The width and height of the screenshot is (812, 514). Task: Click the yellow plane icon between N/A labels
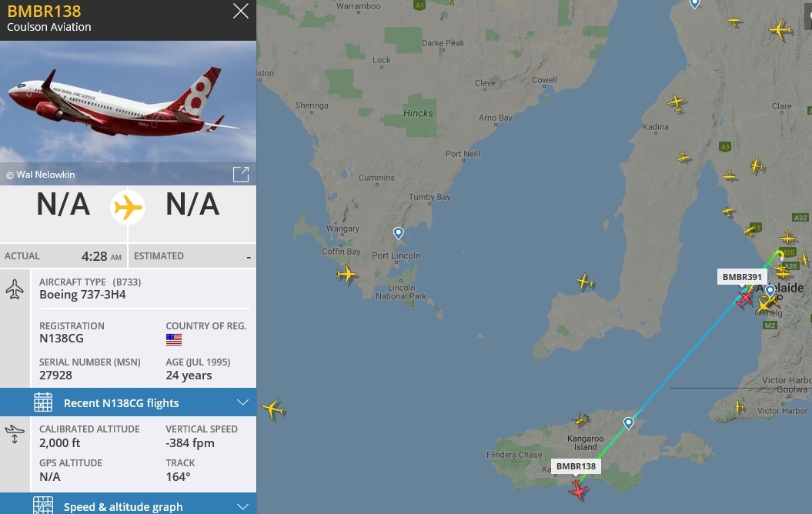128,208
